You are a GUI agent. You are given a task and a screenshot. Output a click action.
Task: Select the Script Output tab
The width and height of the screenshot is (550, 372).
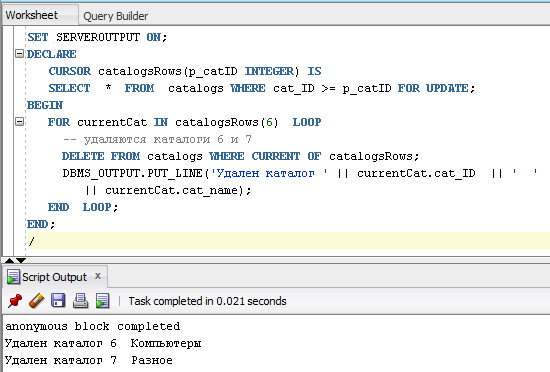(54, 277)
